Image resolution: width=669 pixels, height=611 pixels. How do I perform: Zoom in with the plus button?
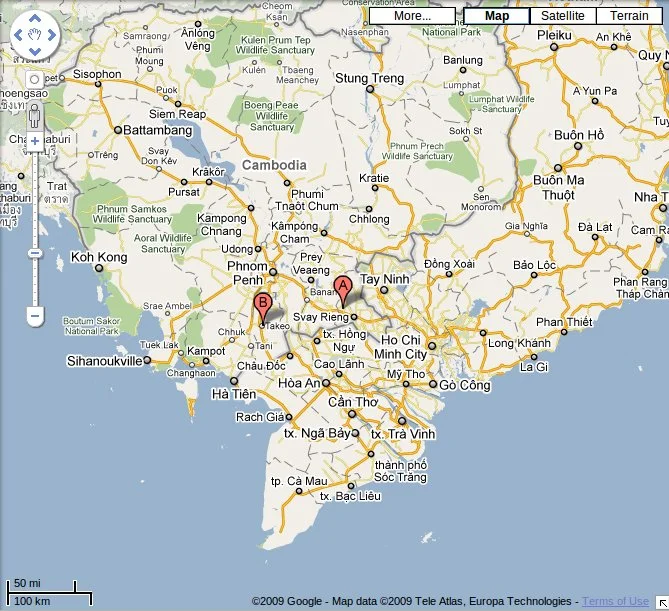point(35,141)
